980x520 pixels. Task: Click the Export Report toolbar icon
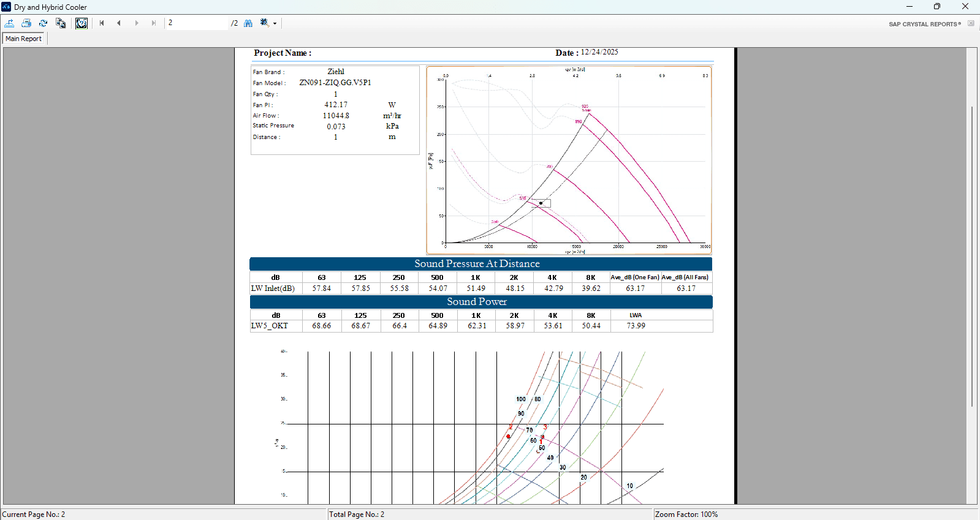tap(9, 23)
